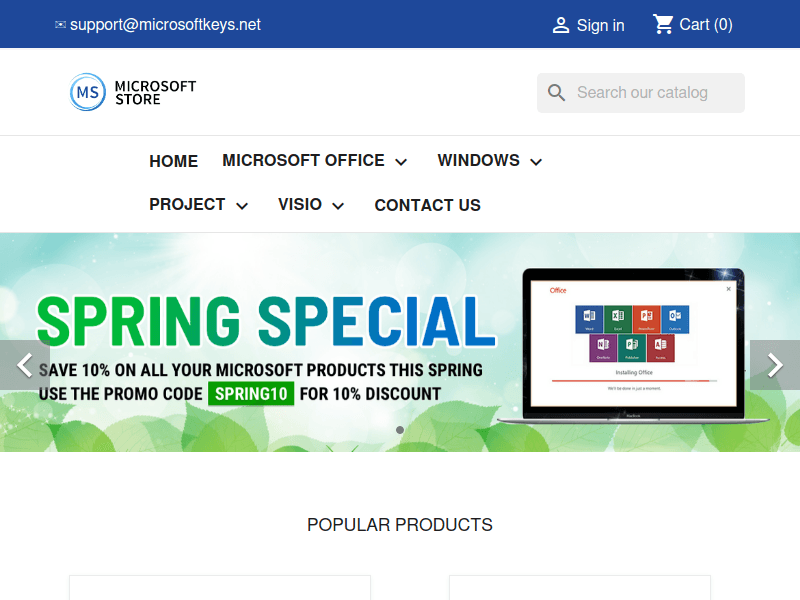800x600 pixels.
Task: Open the WINDOWS category dropdown
Action: (x=536, y=161)
